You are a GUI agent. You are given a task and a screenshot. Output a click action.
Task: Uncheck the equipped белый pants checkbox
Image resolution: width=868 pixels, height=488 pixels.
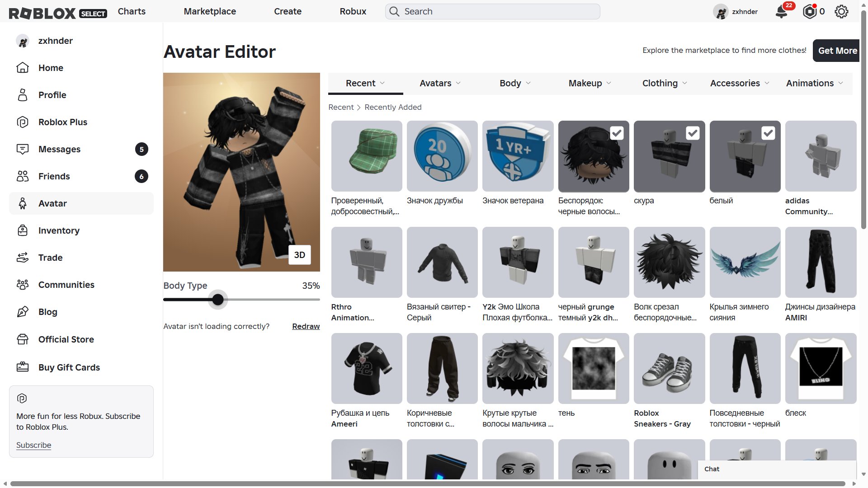click(768, 133)
